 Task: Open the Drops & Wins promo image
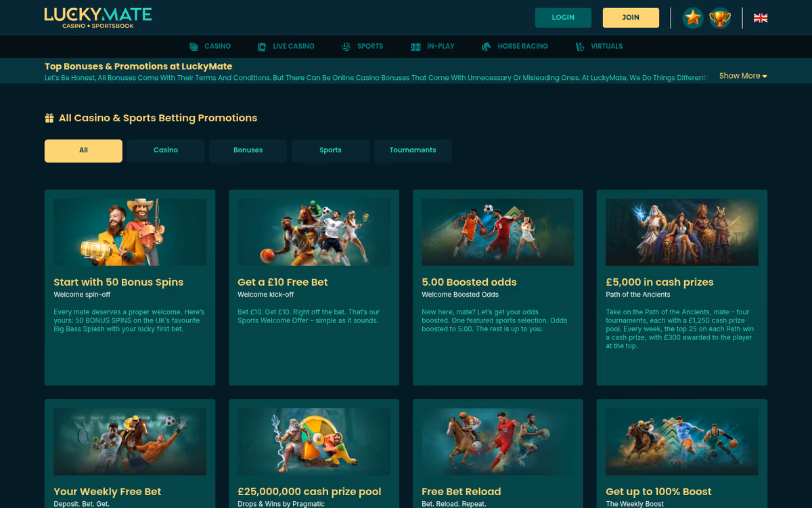pyautogui.click(x=314, y=442)
